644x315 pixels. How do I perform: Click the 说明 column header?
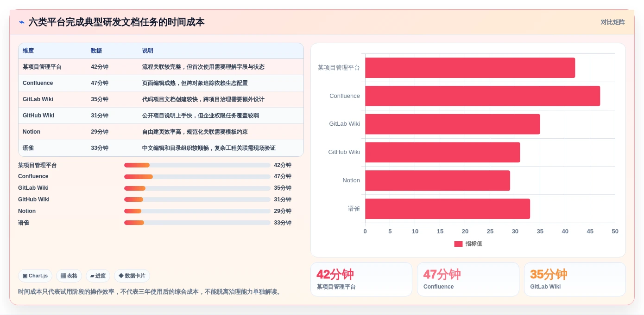(148, 51)
